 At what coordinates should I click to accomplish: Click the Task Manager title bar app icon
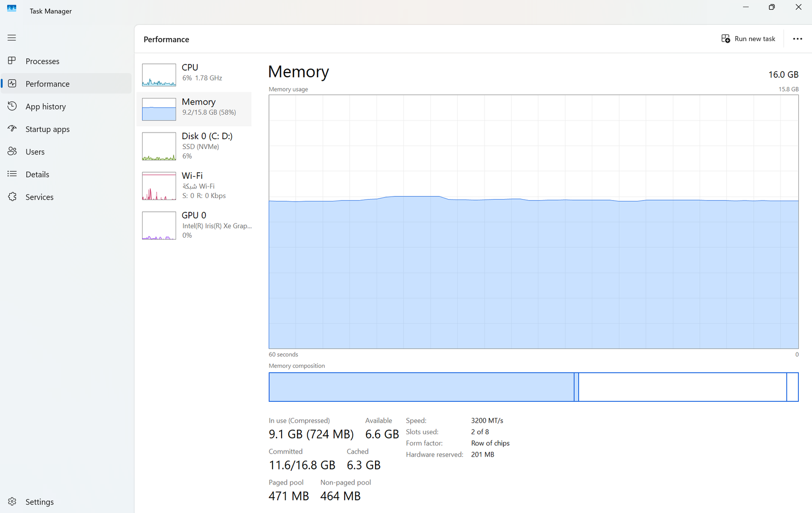pos(12,8)
